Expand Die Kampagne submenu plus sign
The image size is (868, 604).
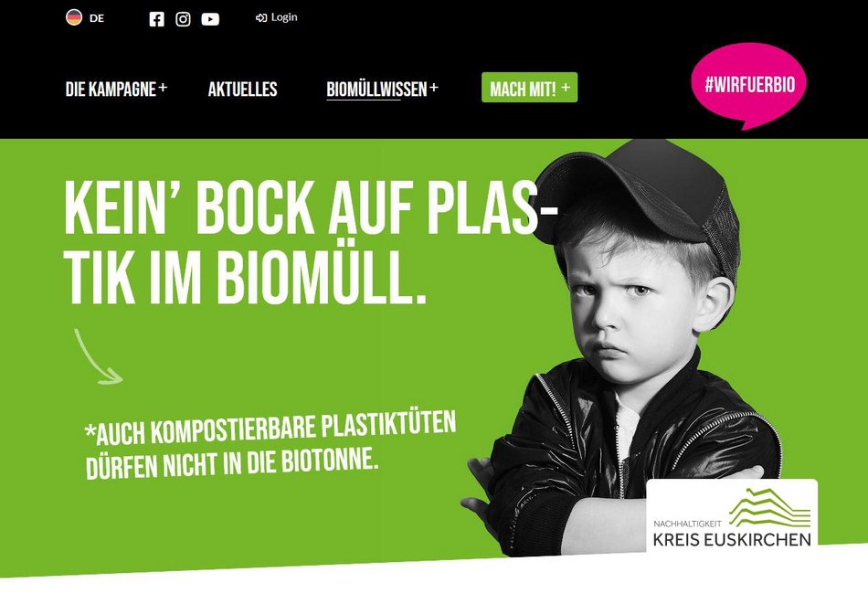pyautogui.click(x=163, y=87)
